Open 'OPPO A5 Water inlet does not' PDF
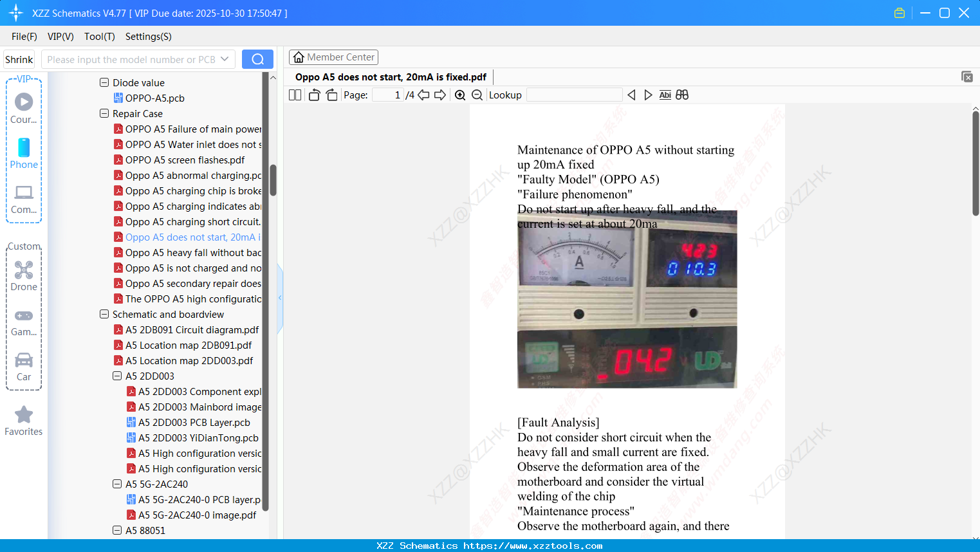The height and width of the screenshot is (552, 980). [x=188, y=144]
